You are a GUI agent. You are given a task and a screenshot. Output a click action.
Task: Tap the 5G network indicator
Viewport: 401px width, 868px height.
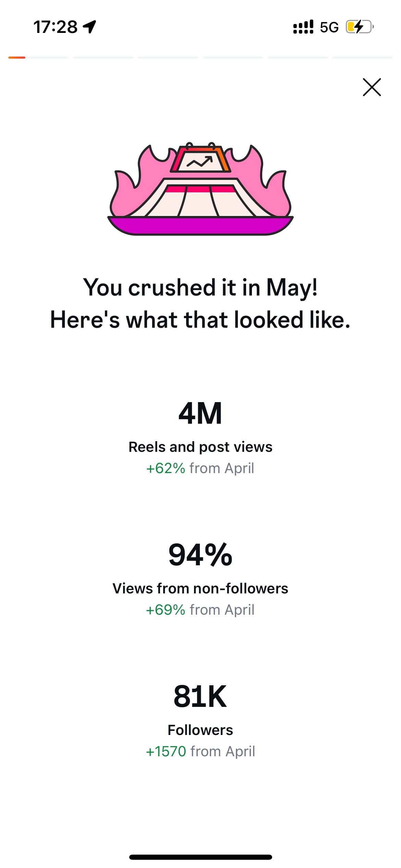point(329,27)
